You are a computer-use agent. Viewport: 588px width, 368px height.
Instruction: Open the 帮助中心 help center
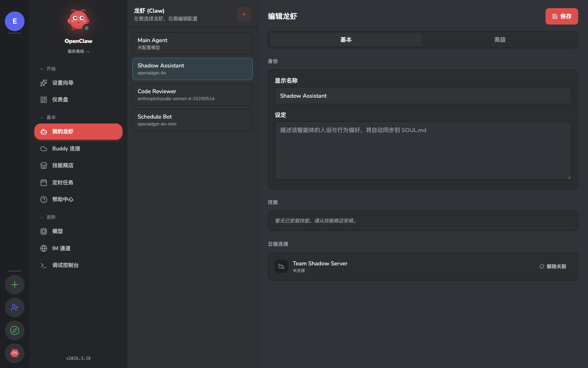pos(62,199)
